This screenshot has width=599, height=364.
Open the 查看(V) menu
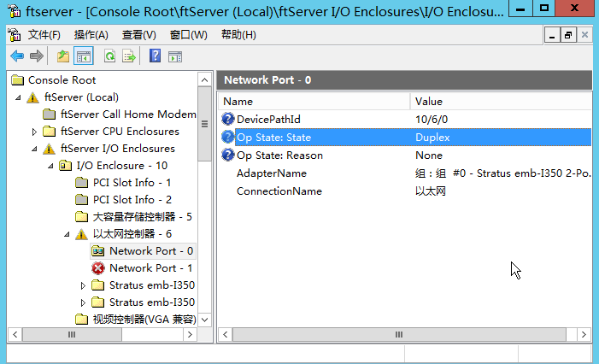coord(138,35)
